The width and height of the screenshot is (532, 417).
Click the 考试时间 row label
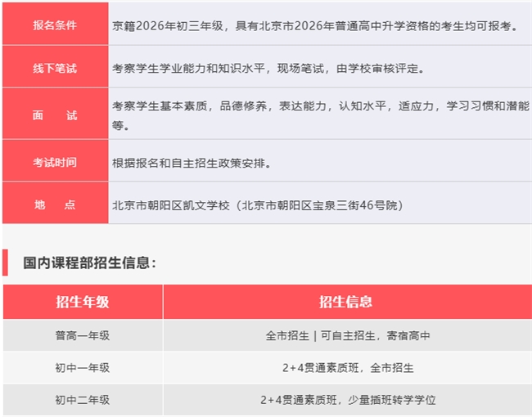tap(55, 162)
